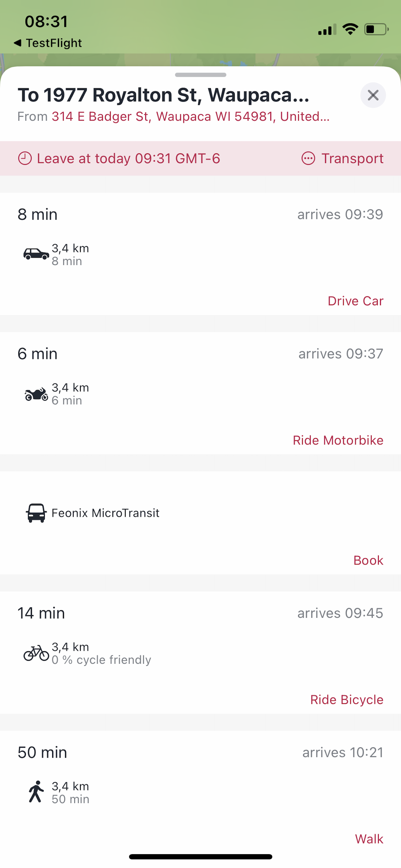Return to TestFlight via back arrow
The height and width of the screenshot is (868, 401).
[47, 43]
